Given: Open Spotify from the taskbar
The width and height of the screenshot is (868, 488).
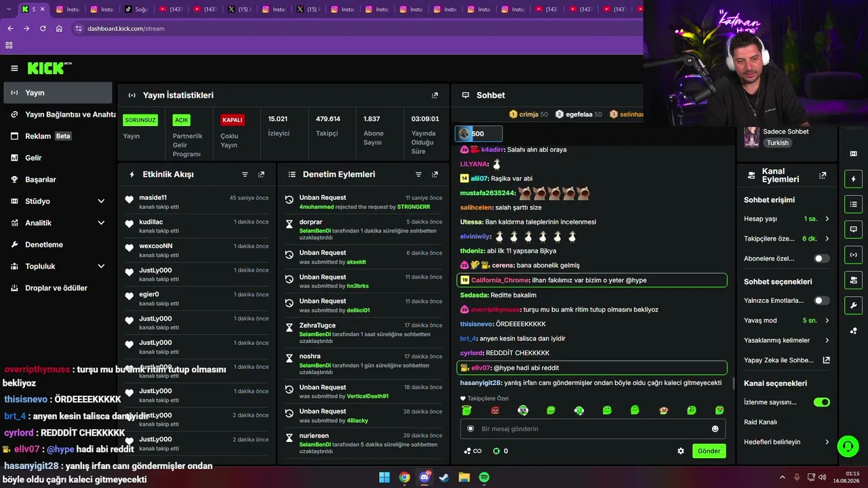Looking at the screenshot, I should click(x=484, y=477).
